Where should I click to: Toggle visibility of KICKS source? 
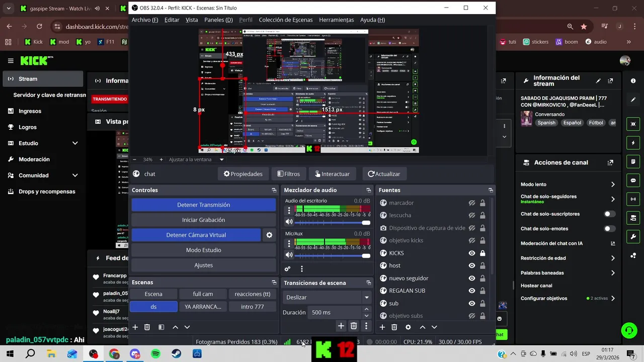tap(472, 253)
